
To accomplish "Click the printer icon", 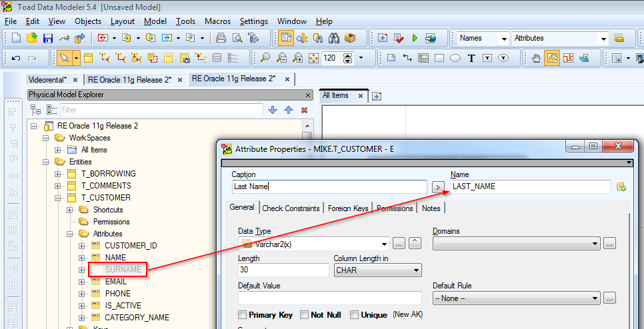I will (x=221, y=38).
